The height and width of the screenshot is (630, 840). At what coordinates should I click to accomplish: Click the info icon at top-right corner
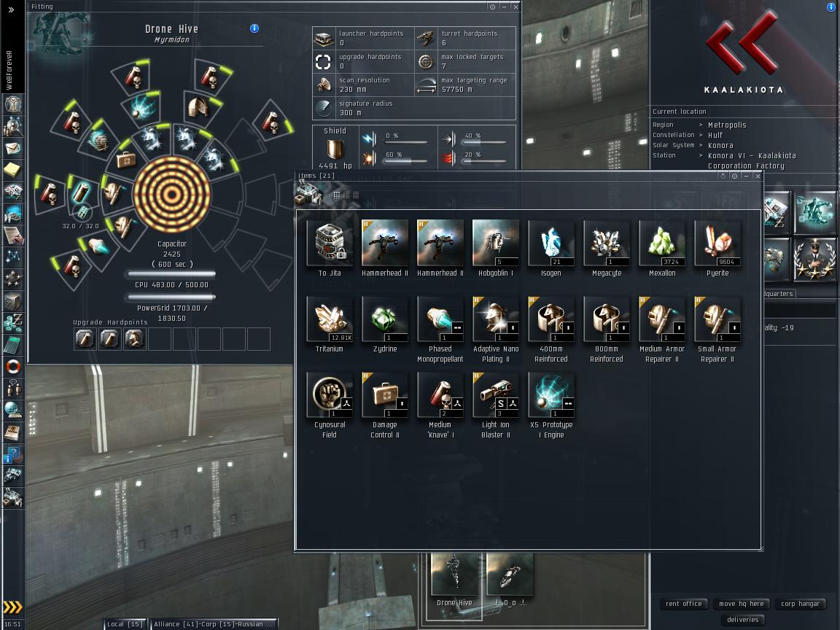pos(831,7)
